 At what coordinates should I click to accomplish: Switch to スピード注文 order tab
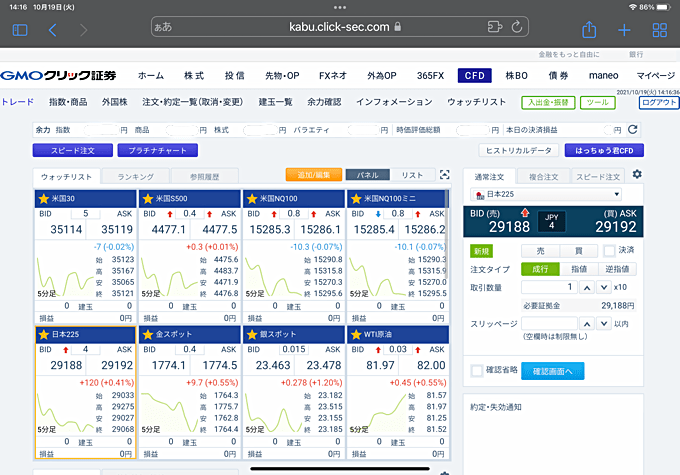tap(598, 177)
